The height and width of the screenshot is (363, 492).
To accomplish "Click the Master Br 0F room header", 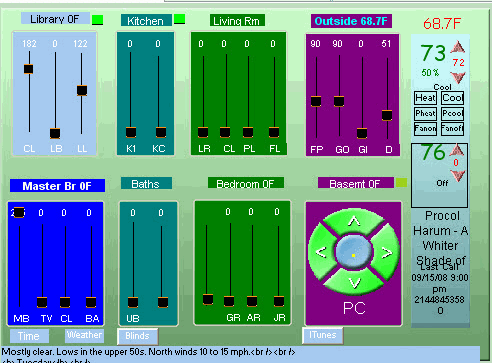I will (57, 186).
